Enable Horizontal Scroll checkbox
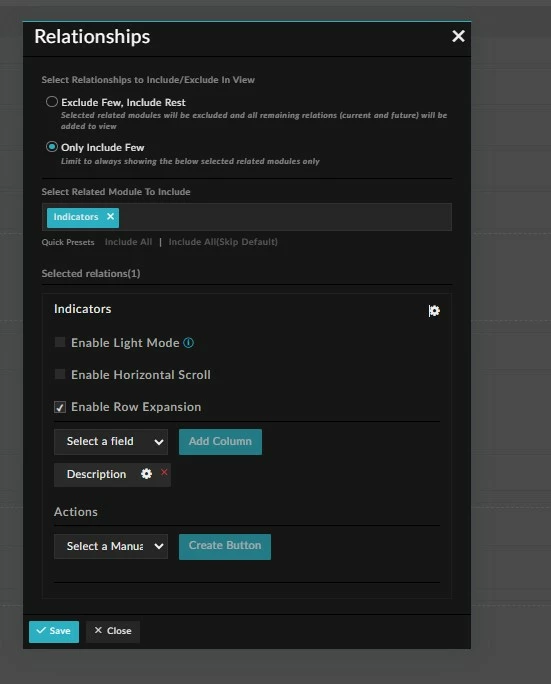The width and height of the screenshot is (551, 684). (x=60, y=374)
